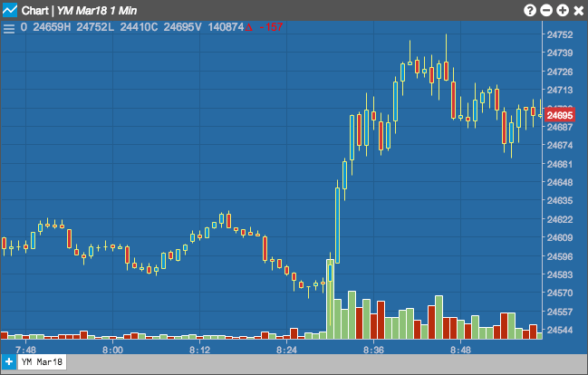Select the YM Mar18 tab
This screenshot has width=588, height=375.
tap(42, 362)
